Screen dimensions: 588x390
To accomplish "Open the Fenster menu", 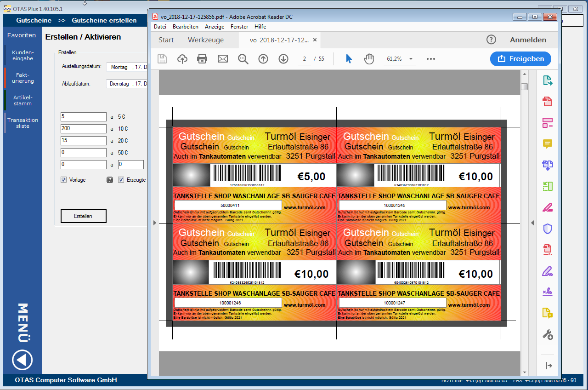I will click(x=239, y=27).
